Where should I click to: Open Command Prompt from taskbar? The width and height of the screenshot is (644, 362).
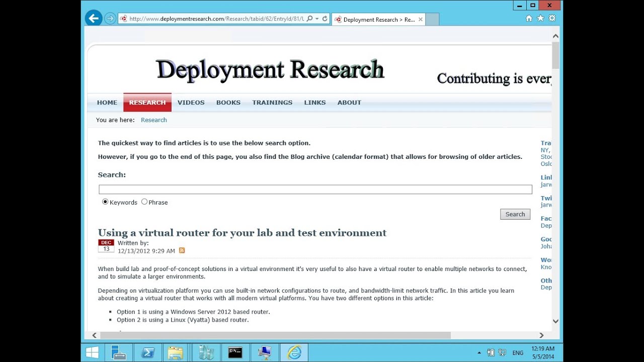235,352
